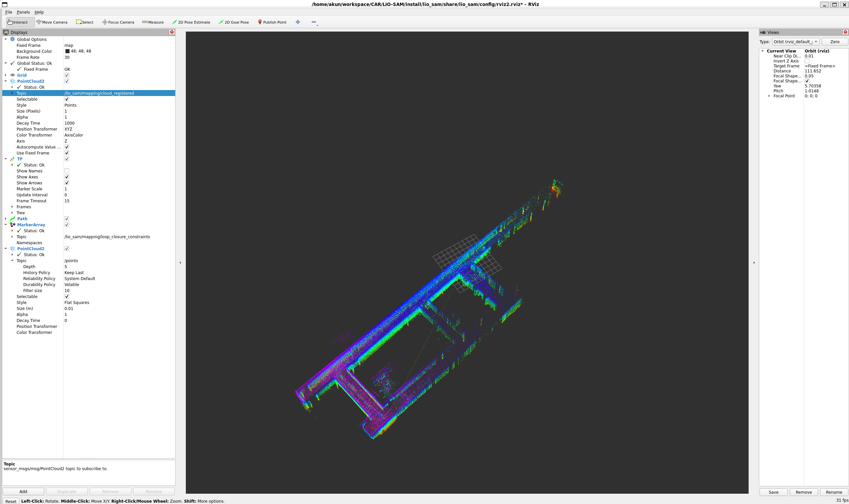Select the Move Camera tool
Viewport: 849px width, 504px height.
coord(52,22)
